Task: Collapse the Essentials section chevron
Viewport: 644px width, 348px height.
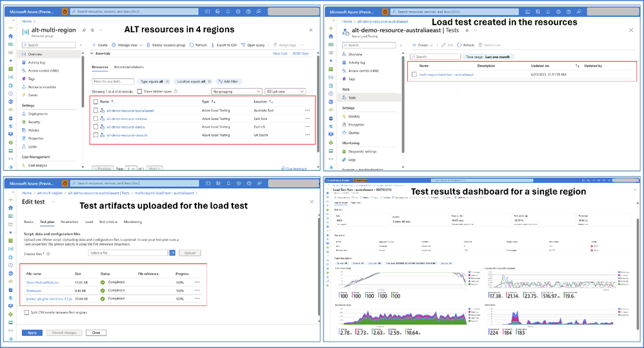Action: click(x=92, y=53)
